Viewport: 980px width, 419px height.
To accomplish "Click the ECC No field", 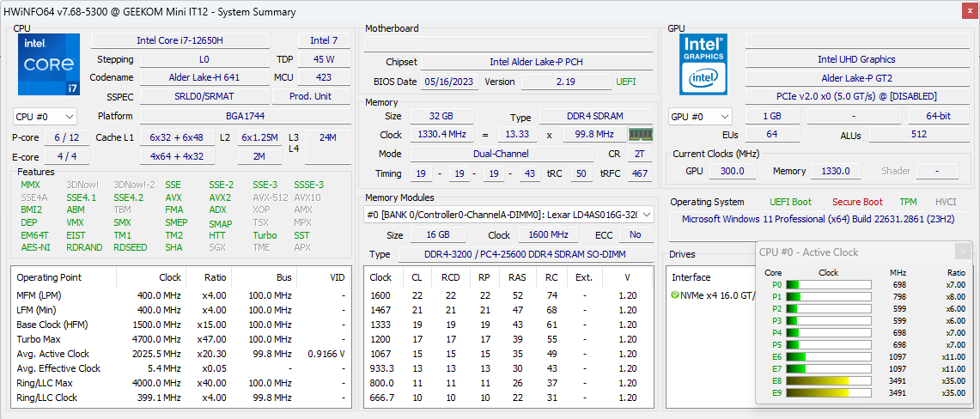I will click(636, 234).
